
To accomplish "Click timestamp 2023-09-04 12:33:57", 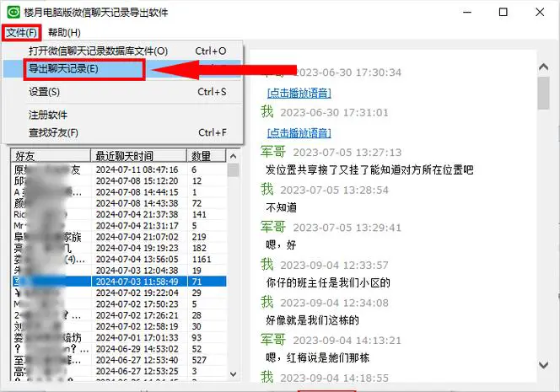I will point(334,266).
